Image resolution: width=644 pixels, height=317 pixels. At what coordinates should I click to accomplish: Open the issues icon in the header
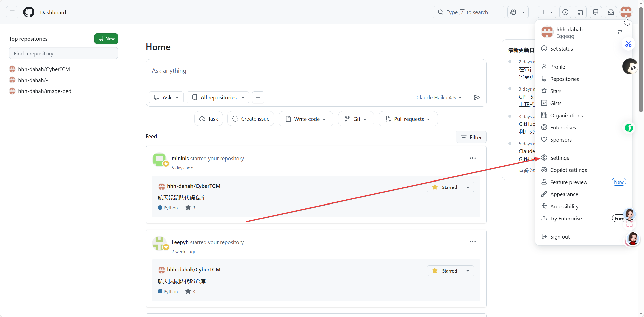pyautogui.click(x=565, y=12)
